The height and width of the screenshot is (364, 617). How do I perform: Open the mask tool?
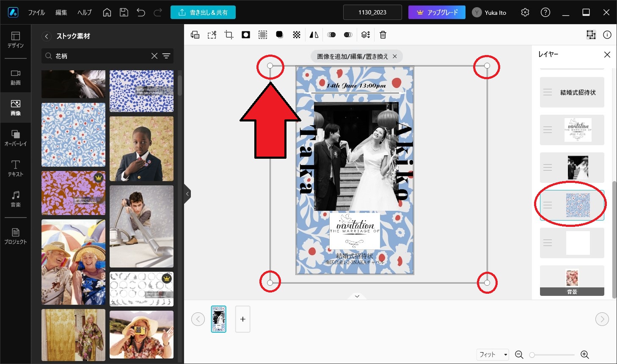(x=246, y=35)
